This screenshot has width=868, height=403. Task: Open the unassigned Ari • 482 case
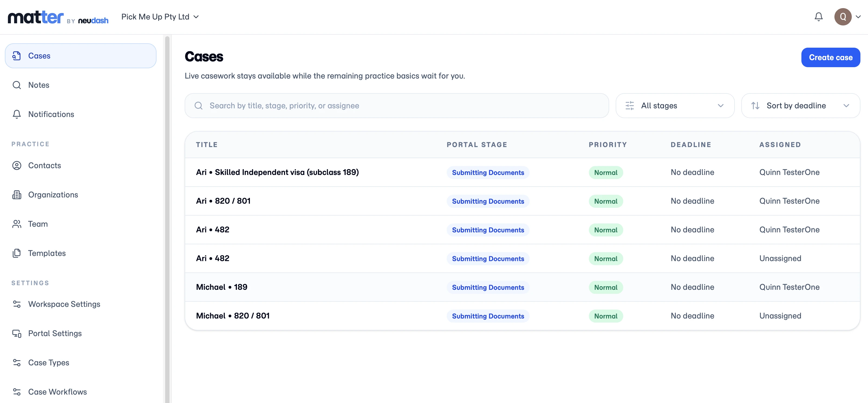click(x=522, y=258)
